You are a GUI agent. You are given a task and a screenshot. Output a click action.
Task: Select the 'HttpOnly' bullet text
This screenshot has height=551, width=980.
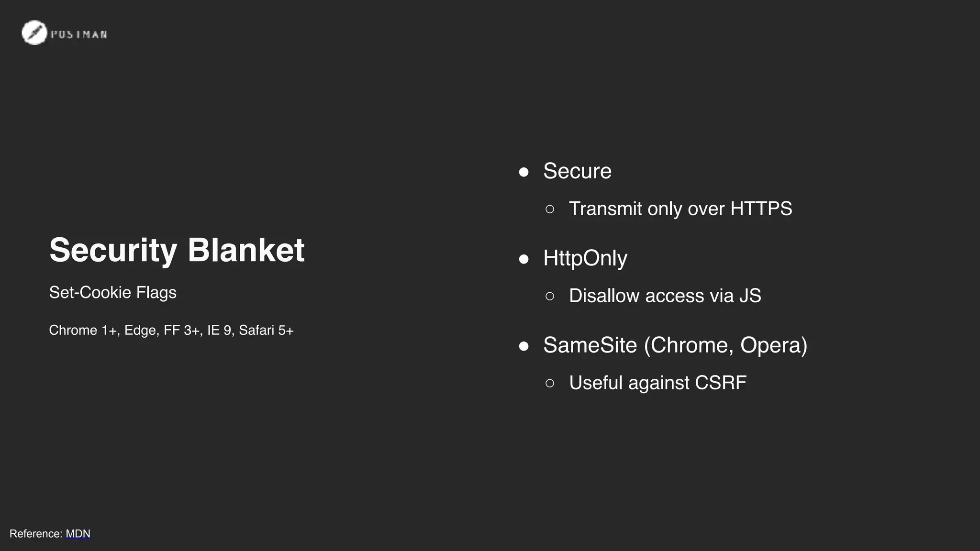[585, 258]
